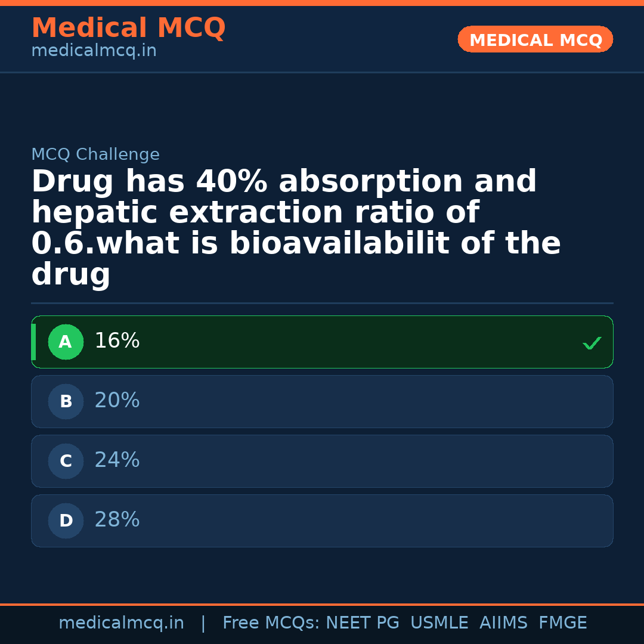Choose the 20% answer text
Viewport: 644px width, 644px height.
coord(117,401)
